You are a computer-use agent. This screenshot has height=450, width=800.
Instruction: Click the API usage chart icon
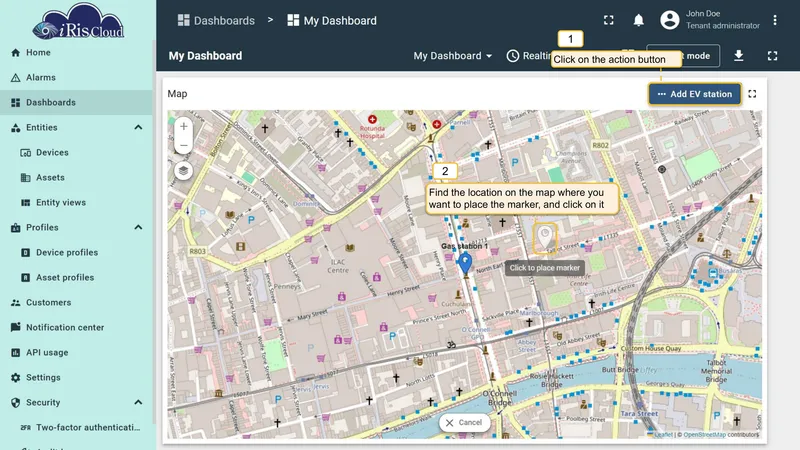[16, 353]
